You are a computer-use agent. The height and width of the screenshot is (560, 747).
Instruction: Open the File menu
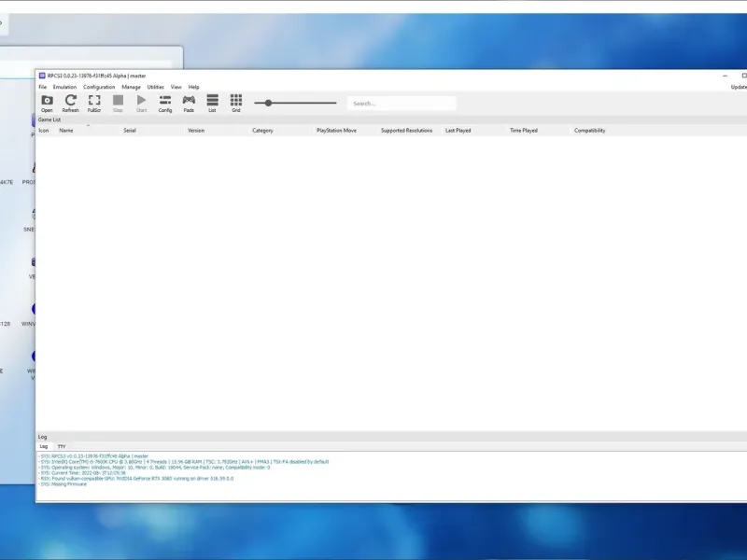click(42, 87)
